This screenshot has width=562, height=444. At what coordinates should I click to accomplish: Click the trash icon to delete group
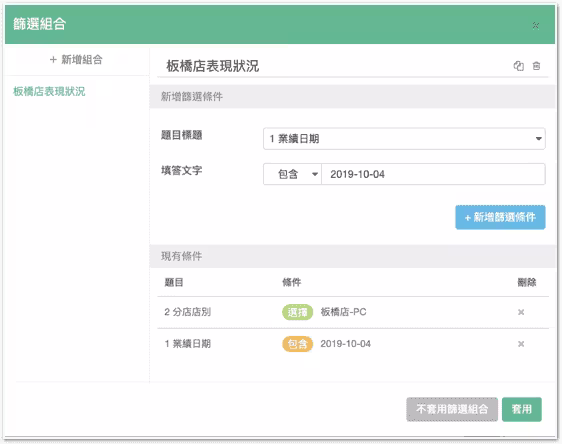click(536, 66)
